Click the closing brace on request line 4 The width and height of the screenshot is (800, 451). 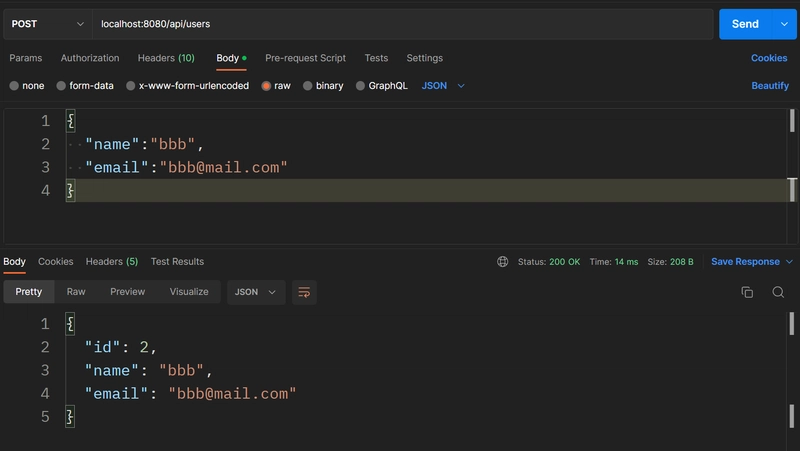70,191
